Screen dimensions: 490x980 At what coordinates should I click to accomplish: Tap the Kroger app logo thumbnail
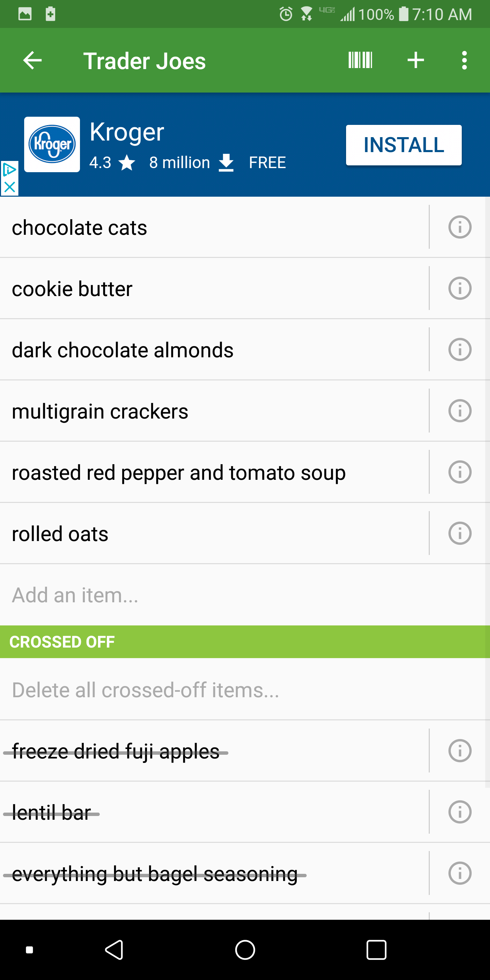tap(52, 145)
